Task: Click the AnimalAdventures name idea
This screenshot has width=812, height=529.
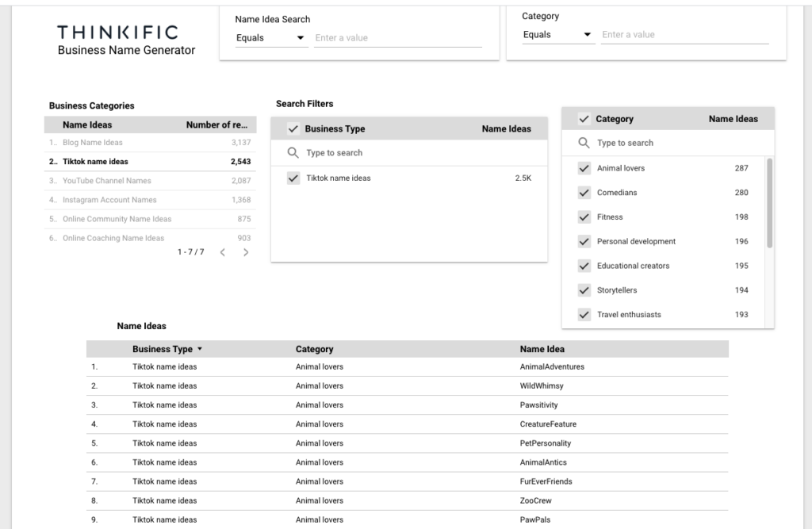Action: 552,367
